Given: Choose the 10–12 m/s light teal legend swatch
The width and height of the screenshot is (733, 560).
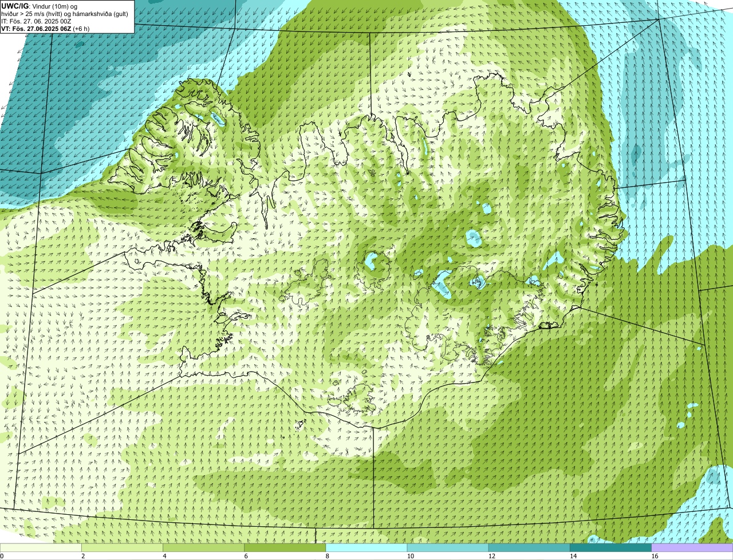Looking at the screenshot, I should (448, 548).
